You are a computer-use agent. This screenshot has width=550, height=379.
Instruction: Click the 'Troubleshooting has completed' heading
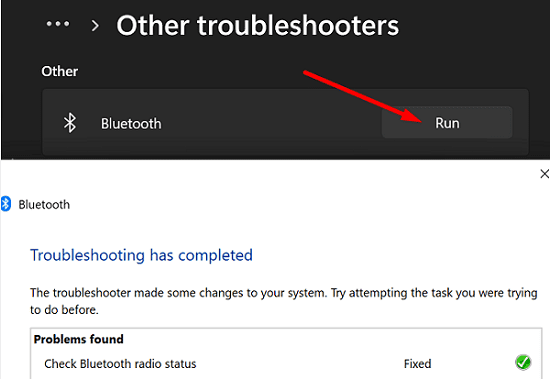(141, 255)
